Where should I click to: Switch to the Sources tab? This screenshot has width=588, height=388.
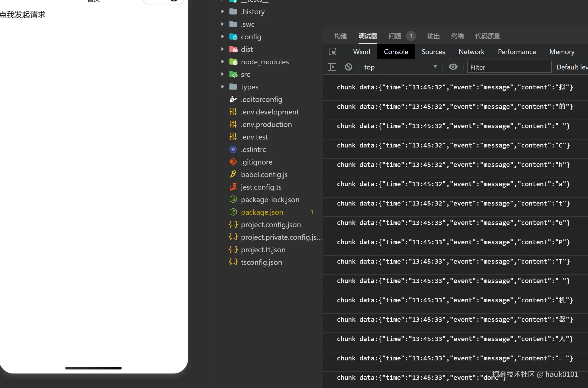tap(433, 52)
